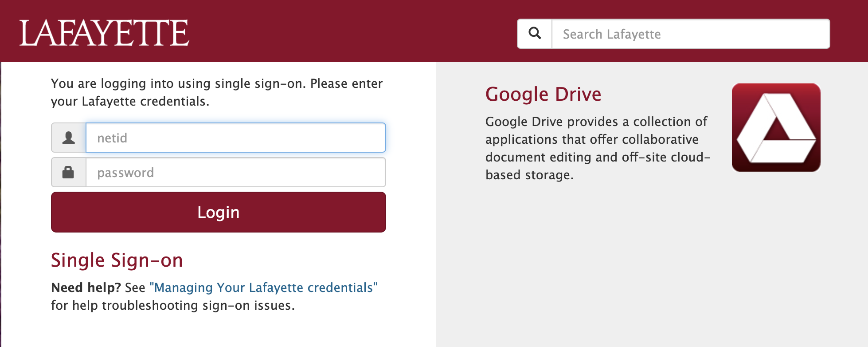Click the magnifying glass search icon
This screenshot has height=347, width=868.
(535, 34)
